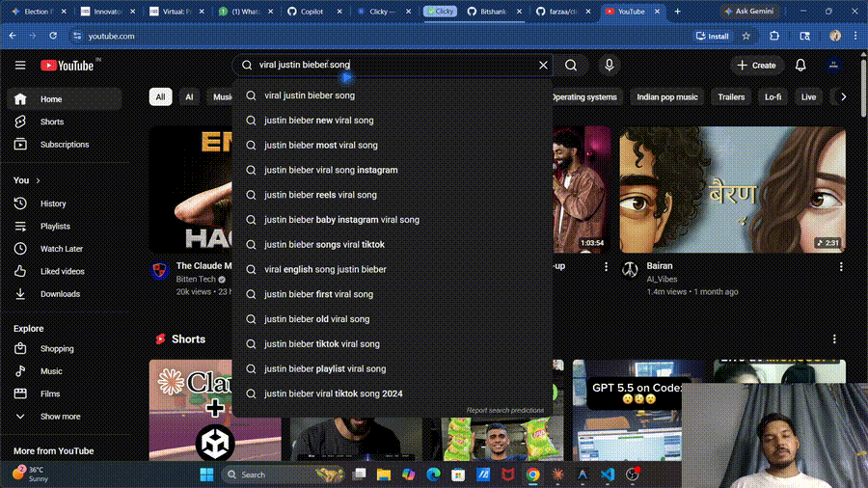Viewport: 868px width, 488px height.
Task: Choose suggestion 'justin bieber new viral song'
Action: [392, 120]
